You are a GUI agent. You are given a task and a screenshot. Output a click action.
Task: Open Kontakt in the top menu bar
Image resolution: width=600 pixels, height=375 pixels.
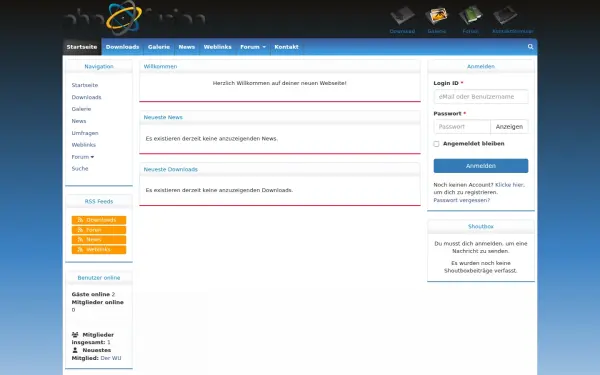click(x=286, y=47)
